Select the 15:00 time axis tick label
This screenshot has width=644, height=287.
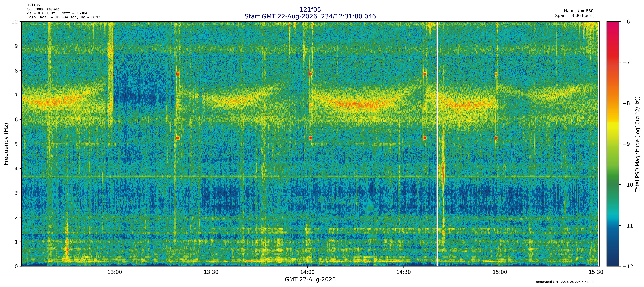click(x=500, y=272)
